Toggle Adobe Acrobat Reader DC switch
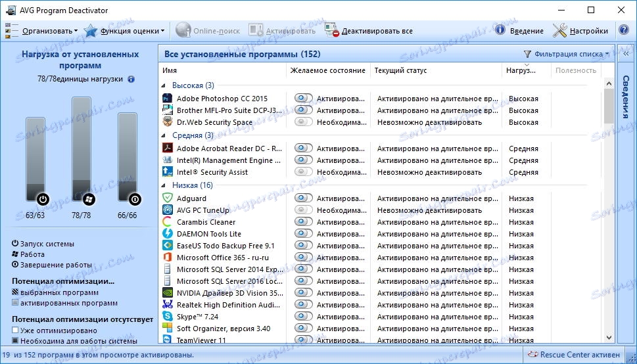Viewport: 637px width, 364px height. click(x=304, y=148)
